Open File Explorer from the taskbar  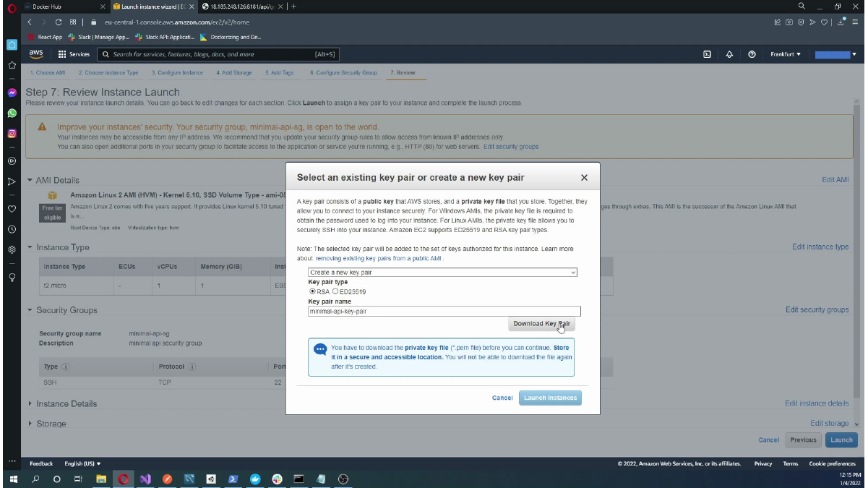pyautogui.click(x=101, y=479)
